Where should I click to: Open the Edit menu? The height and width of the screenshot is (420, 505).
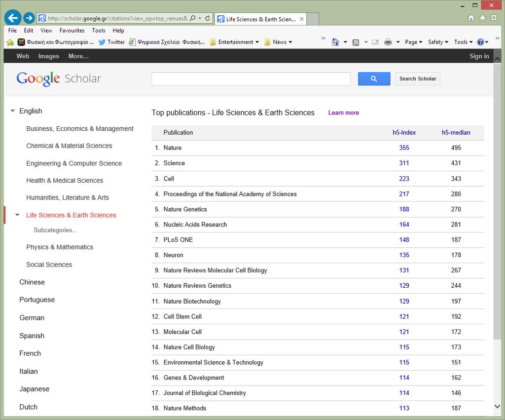click(x=28, y=30)
